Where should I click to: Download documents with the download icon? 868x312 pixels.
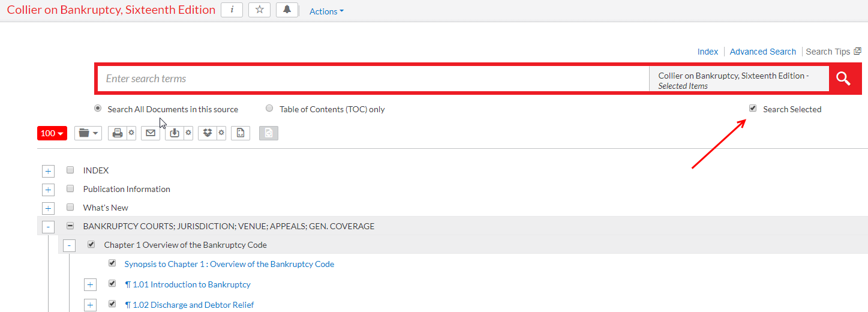tap(175, 133)
